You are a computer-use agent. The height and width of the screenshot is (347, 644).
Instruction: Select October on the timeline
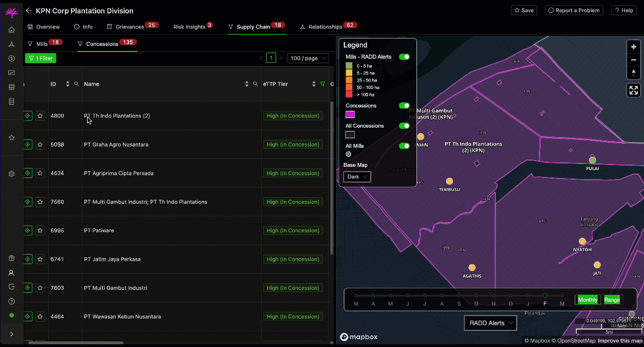tap(476, 296)
